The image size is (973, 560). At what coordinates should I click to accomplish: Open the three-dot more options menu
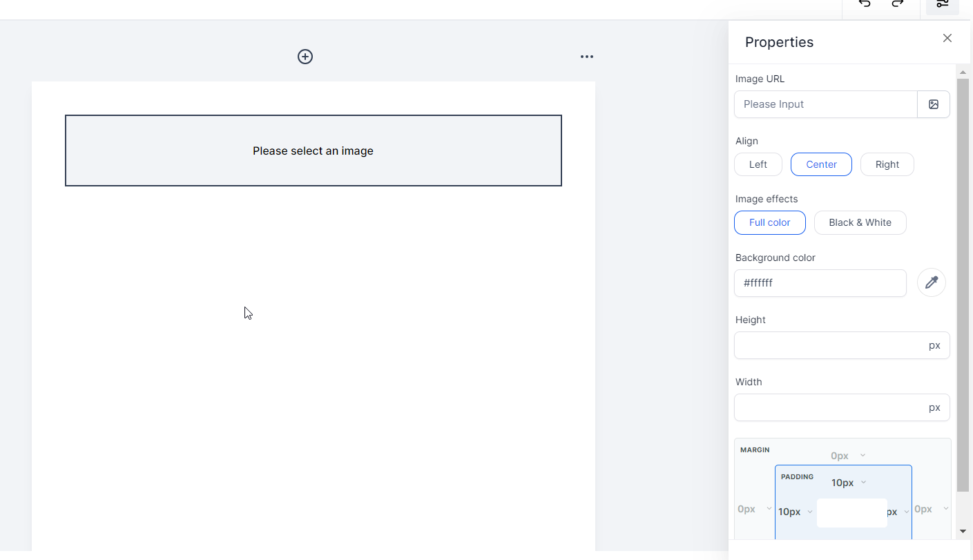[587, 57]
